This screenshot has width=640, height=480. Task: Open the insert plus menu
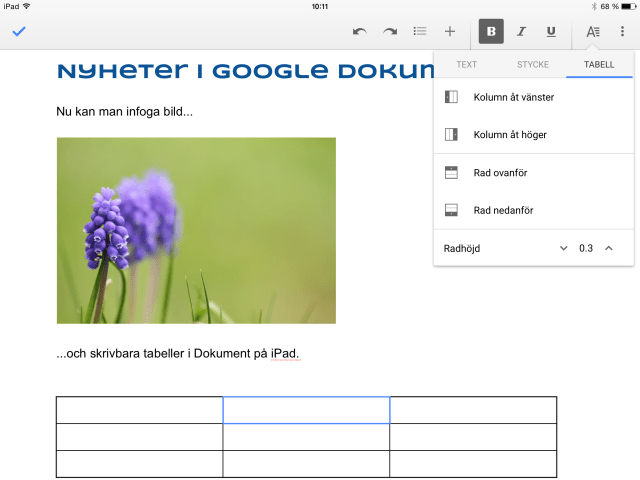pos(450,31)
